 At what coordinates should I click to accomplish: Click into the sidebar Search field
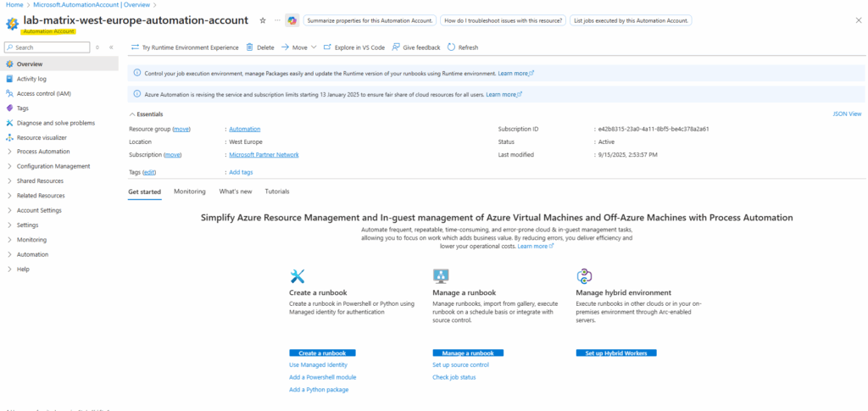pos(47,47)
